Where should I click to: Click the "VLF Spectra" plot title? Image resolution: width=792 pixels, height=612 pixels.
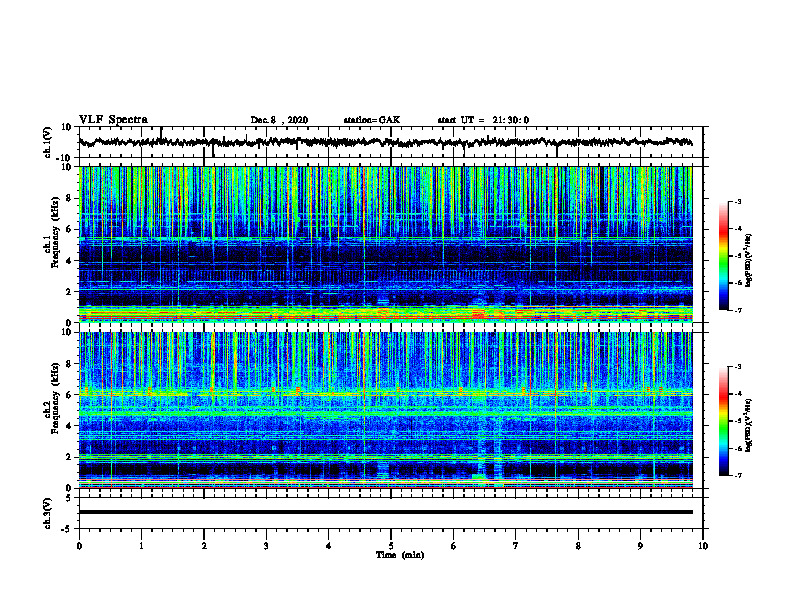click(113, 120)
